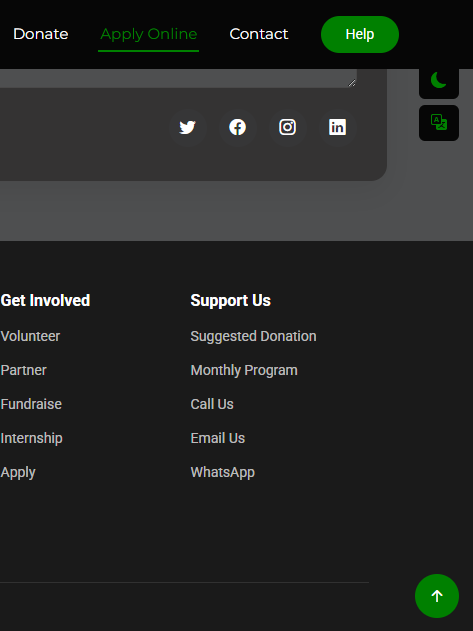Viewport: 473px width, 631px height.
Task: Open the Twitter social link
Action: 188,128
